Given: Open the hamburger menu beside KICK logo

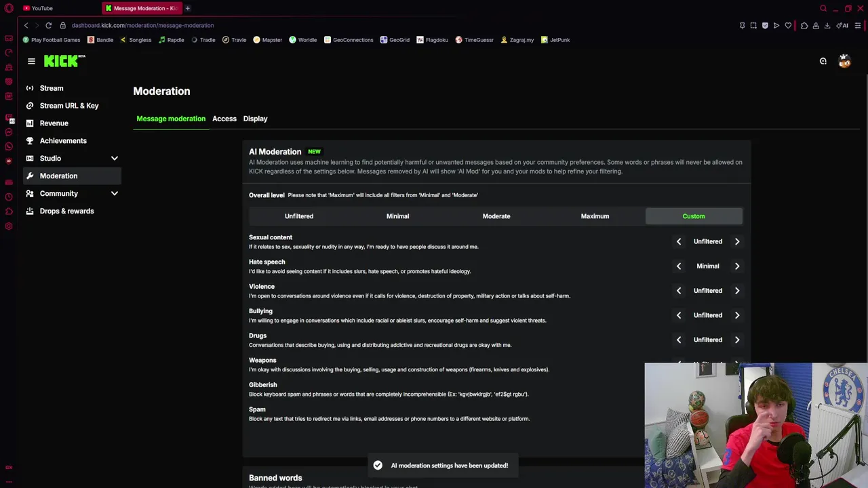Looking at the screenshot, I should point(31,61).
